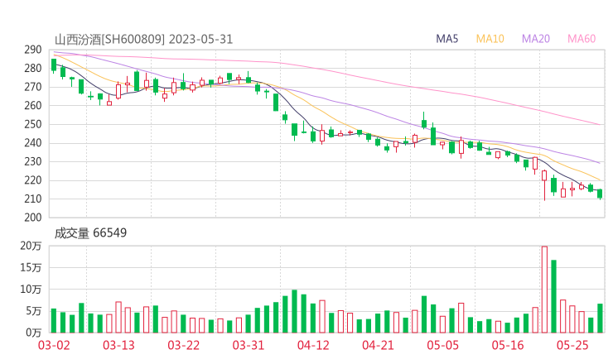This screenshot has width=613, height=364.
Task: Click the tallest red volume bar near 20万
Action: coord(544,290)
